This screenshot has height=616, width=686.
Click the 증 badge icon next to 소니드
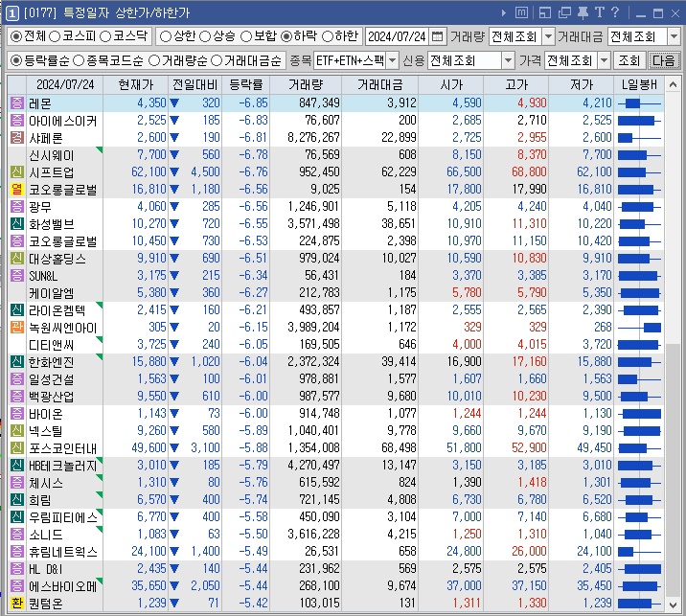17,535
